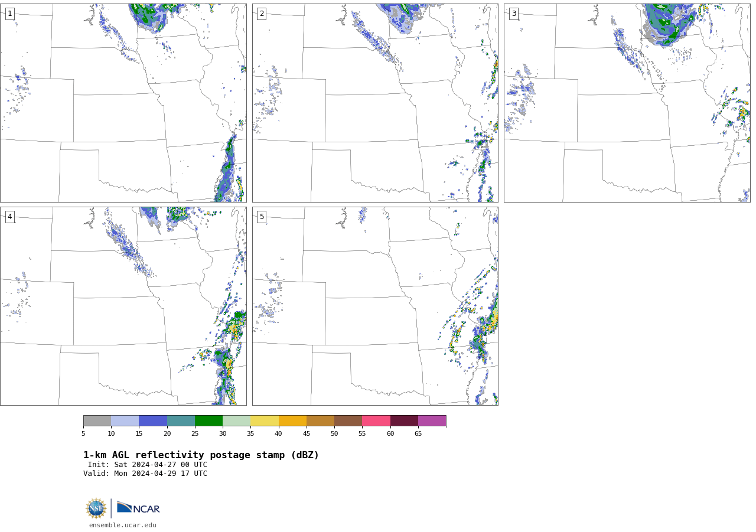Click the tan 45-50 dBZ swatch
Screen dimensions: 756x532
(320, 420)
